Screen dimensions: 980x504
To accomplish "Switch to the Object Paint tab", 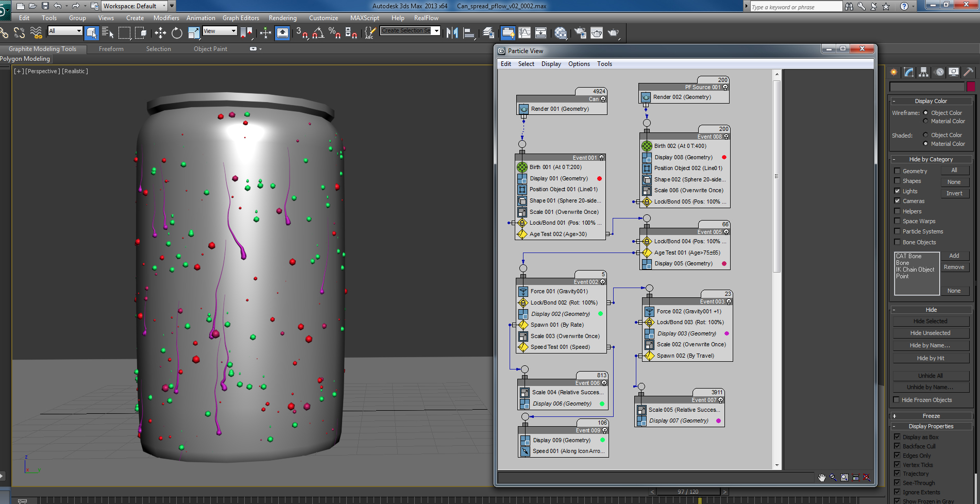I will coord(210,49).
